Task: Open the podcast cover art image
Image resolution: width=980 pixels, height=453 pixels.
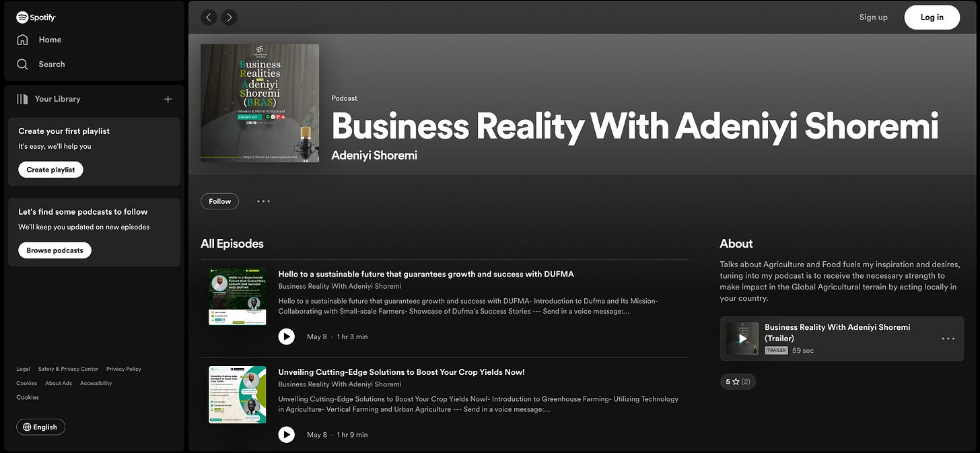Action: tap(260, 103)
